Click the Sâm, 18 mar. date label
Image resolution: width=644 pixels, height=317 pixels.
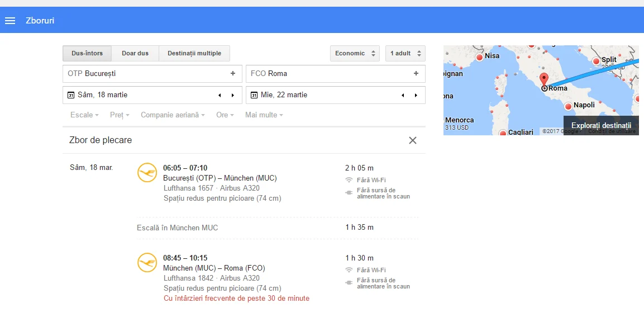92,167
